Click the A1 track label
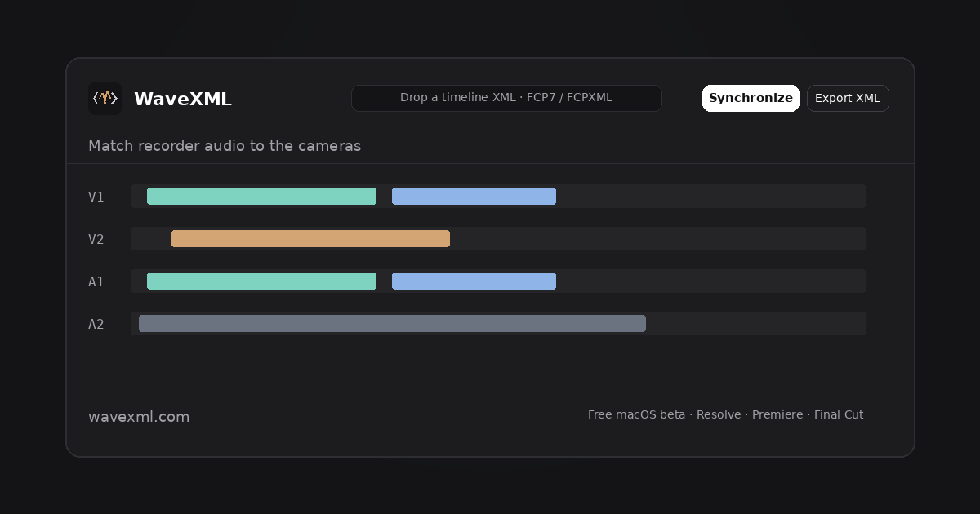 click(x=96, y=281)
